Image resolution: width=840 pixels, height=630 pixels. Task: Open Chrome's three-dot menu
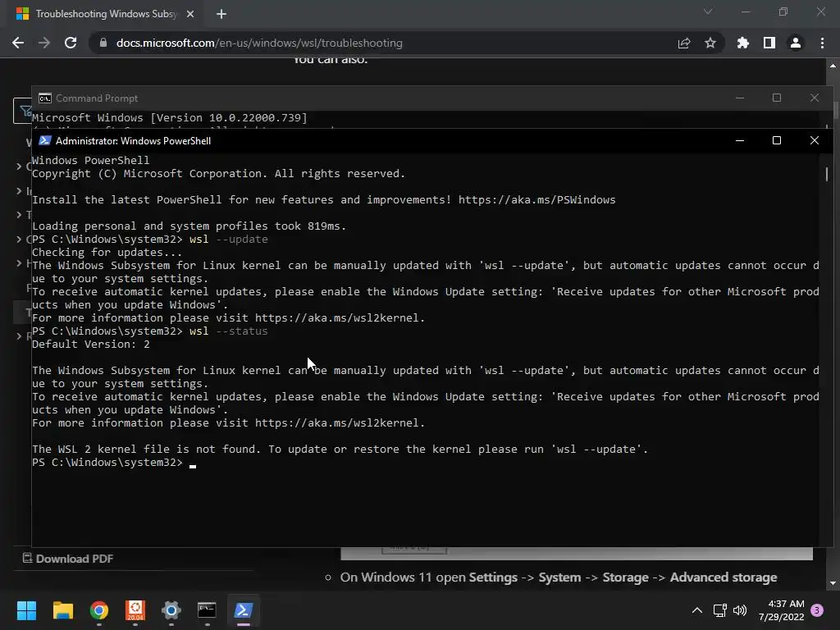822,43
